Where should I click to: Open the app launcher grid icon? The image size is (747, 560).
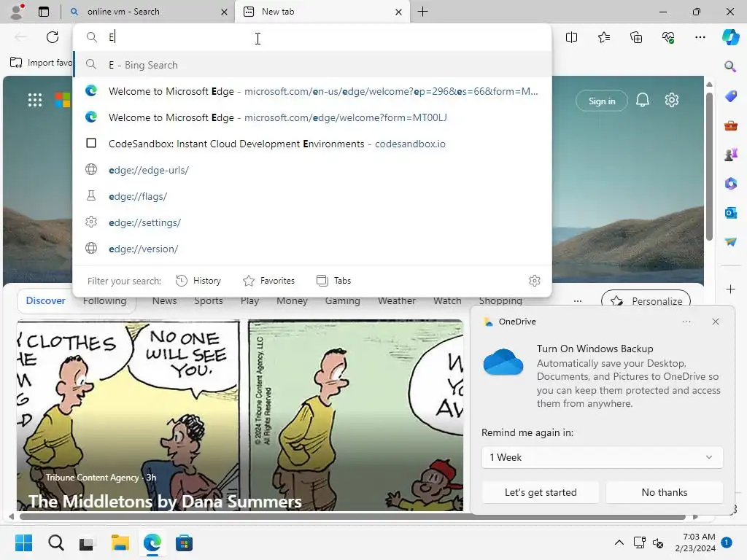35,100
